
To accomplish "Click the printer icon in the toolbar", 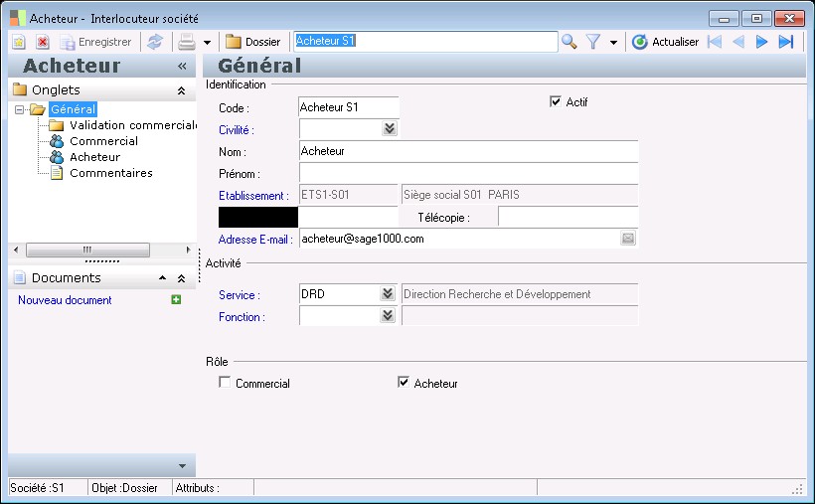I will point(186,42).
